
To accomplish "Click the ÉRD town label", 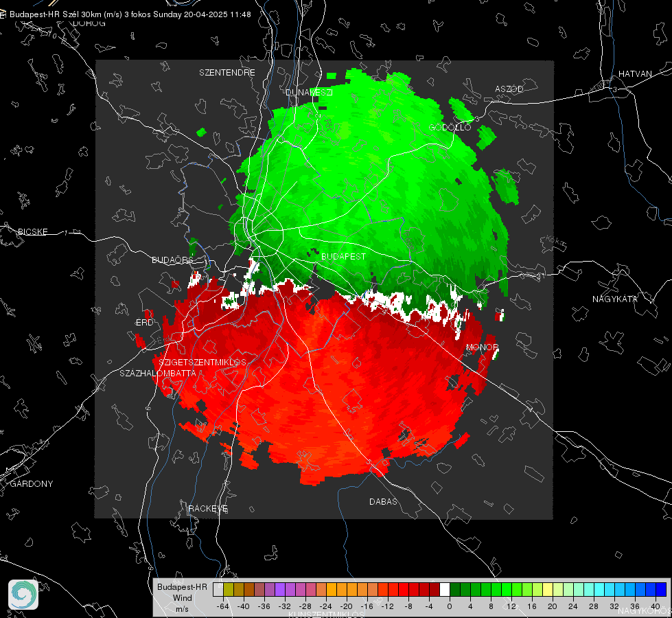I will 144,323.
